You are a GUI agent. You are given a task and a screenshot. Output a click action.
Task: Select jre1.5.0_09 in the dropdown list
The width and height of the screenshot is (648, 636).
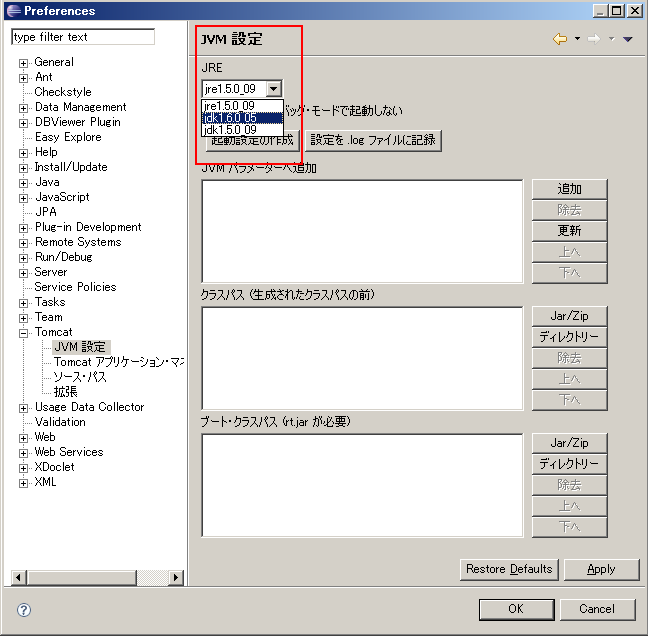[242, 106]
